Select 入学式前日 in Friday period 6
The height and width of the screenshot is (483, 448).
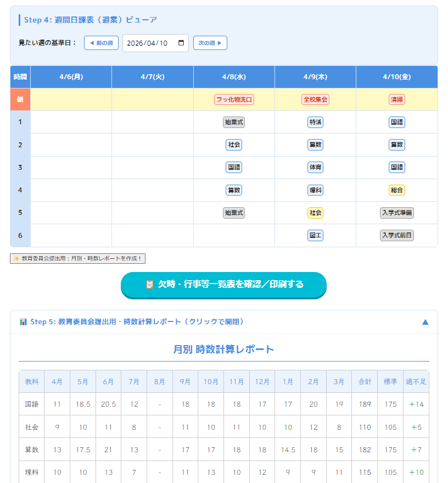click(x=396, y=235)
